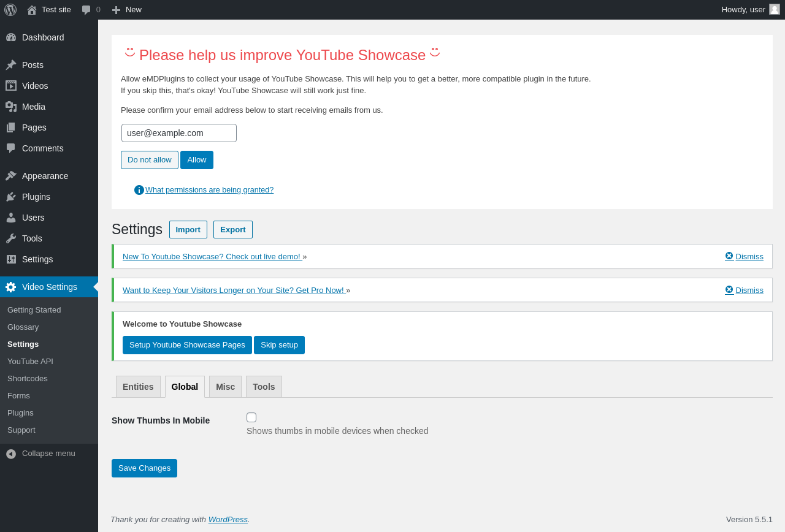This screenshot has height=532, width=785.
Task: Click the Plugins plug icon
Action: tap(11, 197)
